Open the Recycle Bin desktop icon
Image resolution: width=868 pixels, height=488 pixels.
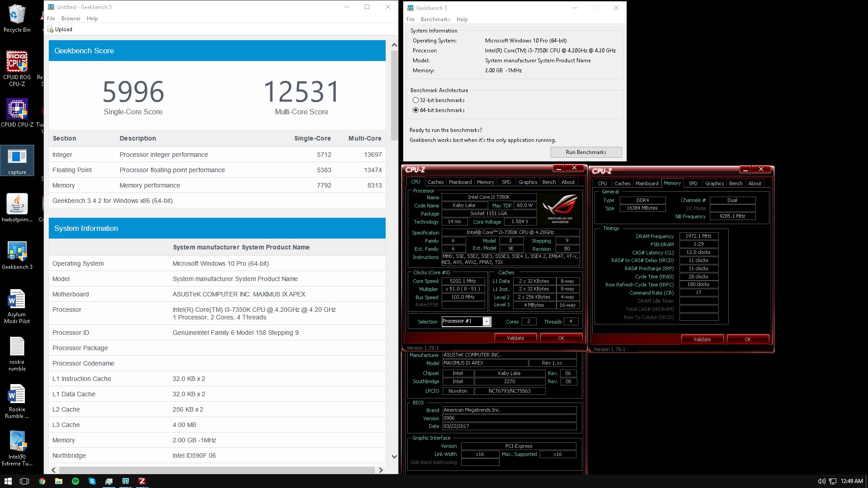[17, 18]
